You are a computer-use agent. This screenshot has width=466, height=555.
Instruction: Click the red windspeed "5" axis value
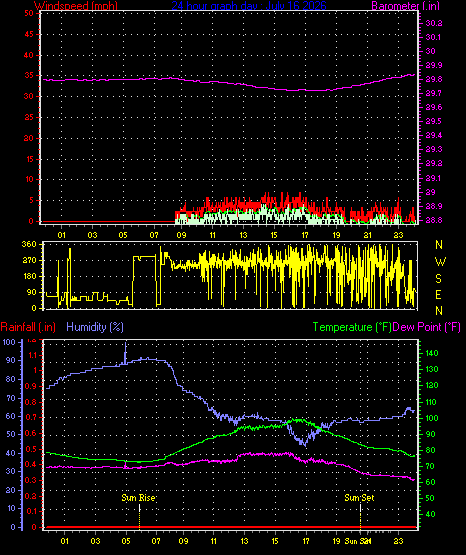tap(31, 200)
